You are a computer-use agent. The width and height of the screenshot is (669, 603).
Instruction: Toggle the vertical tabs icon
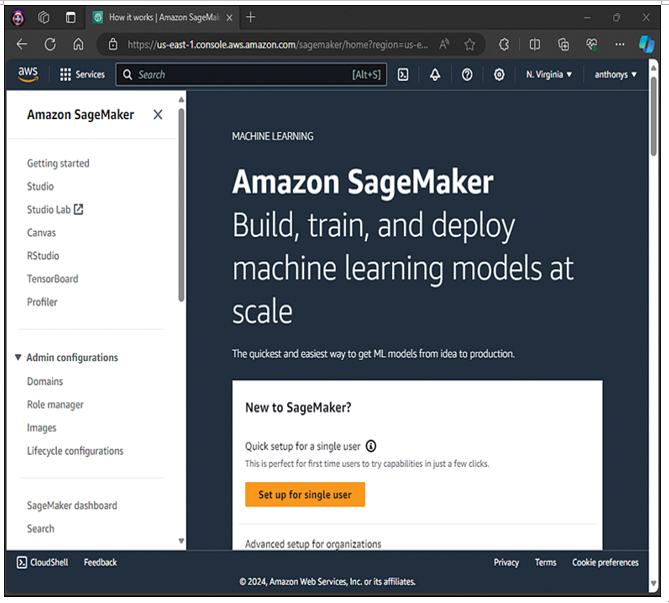tap(70, 17)
